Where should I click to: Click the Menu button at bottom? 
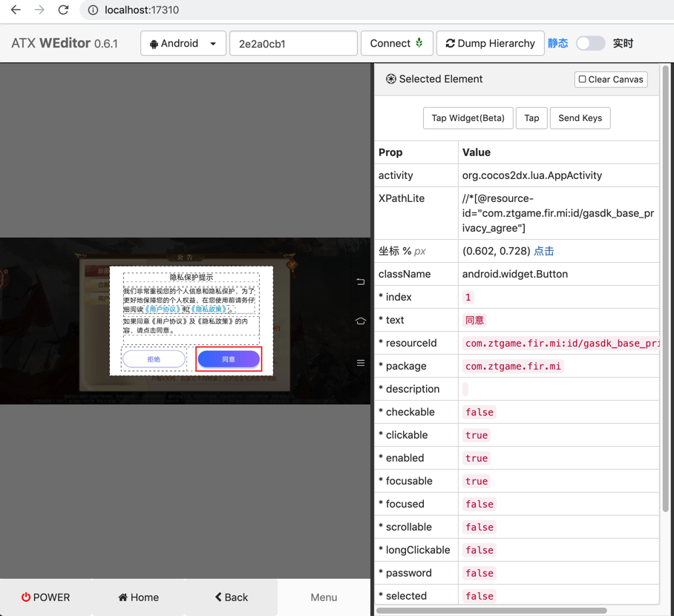coord(324,597)
